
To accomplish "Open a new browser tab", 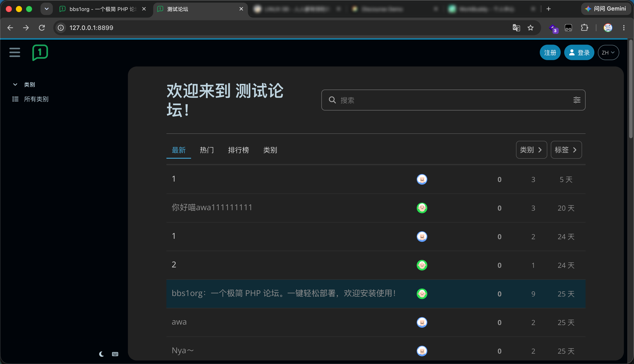I will [x=549, y=9].
